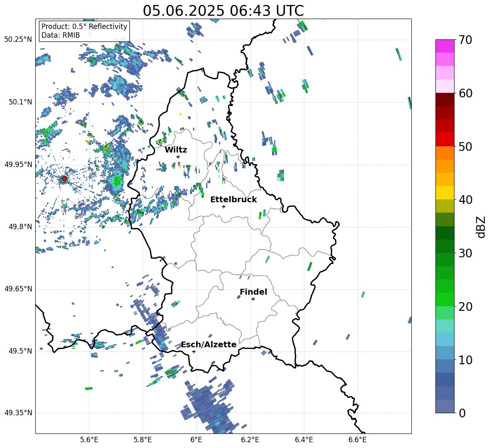Viewport: 491px width, 448px height.
Task: Pick the light cyan colorbar segment near 15
Action: (x=445, y=326)
